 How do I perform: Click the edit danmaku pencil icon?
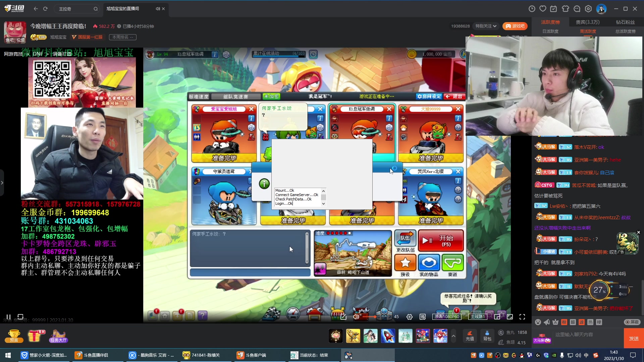pos(343,317)
